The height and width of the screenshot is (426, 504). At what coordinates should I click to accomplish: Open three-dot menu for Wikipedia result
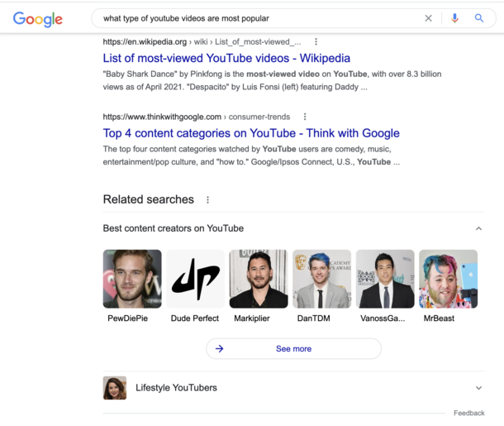pyautogui.click(x=316, y=41)
